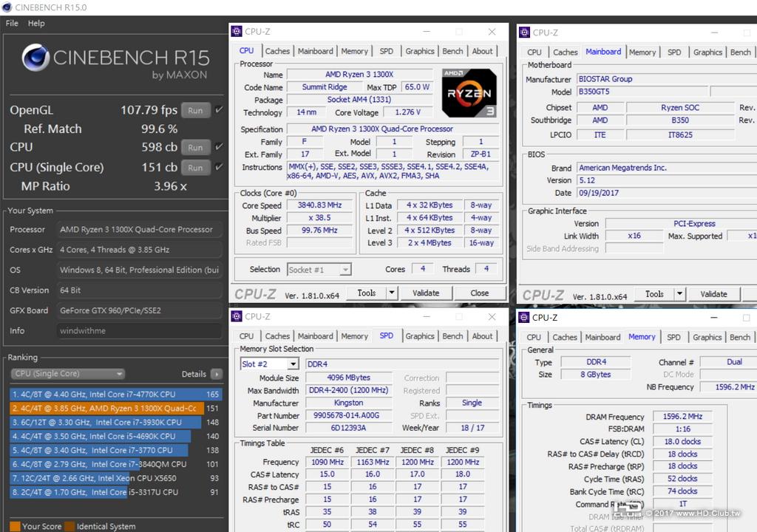Select ranking row AMD Ryzen 3 1300X
Image resolution: width=757 pixels, height=532 pixels.
pyautogui.click(x=115, y=408)
